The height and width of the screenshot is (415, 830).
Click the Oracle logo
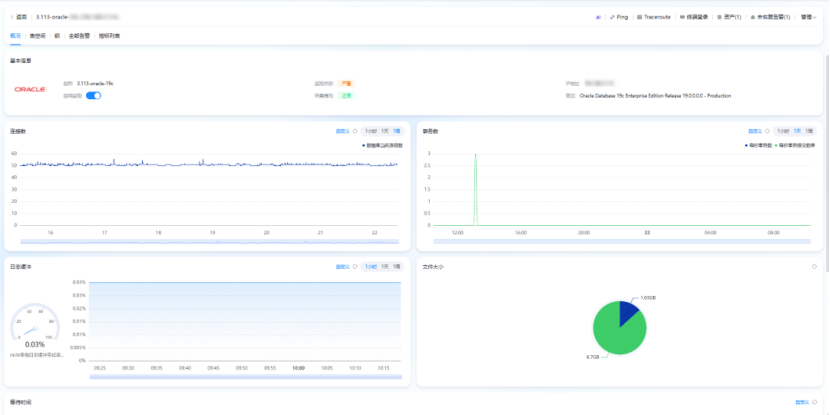(30, 89)
